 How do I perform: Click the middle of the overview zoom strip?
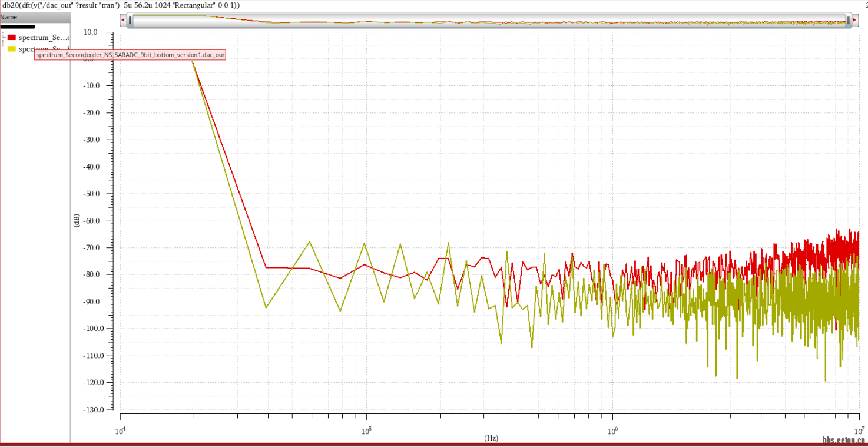(489, 20)
